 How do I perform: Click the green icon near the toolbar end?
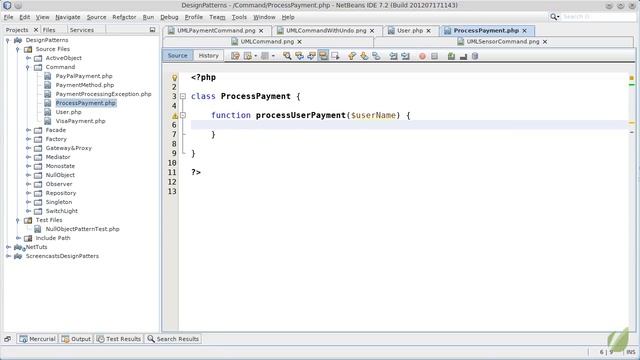(451, 56)
